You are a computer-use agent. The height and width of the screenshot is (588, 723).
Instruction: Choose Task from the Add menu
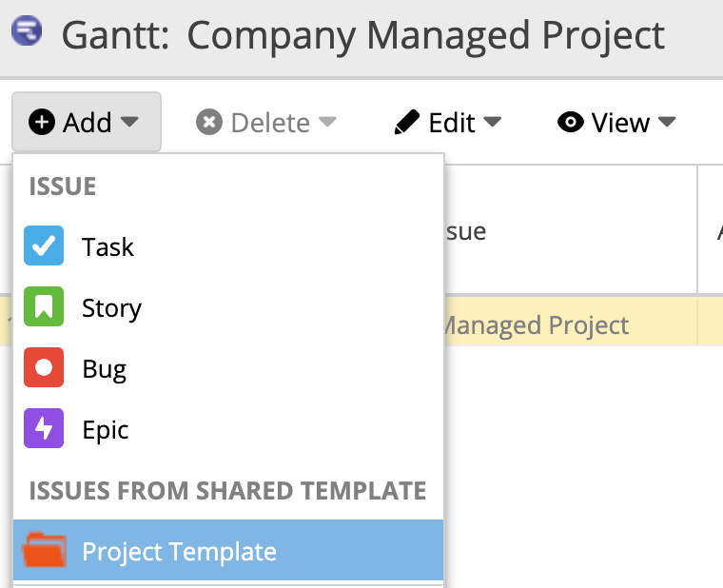107,246
